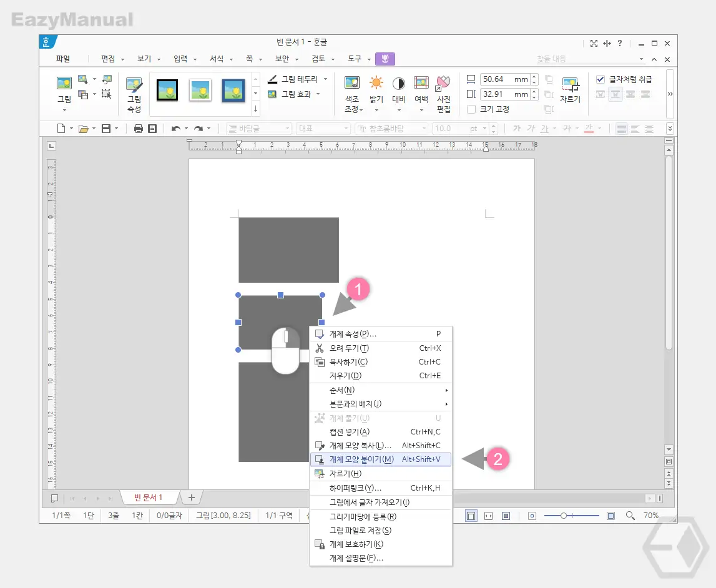The image size is (716, 588).
Task: Open the 본문과의 배치(J) submenu
Action: coord(381,404)
